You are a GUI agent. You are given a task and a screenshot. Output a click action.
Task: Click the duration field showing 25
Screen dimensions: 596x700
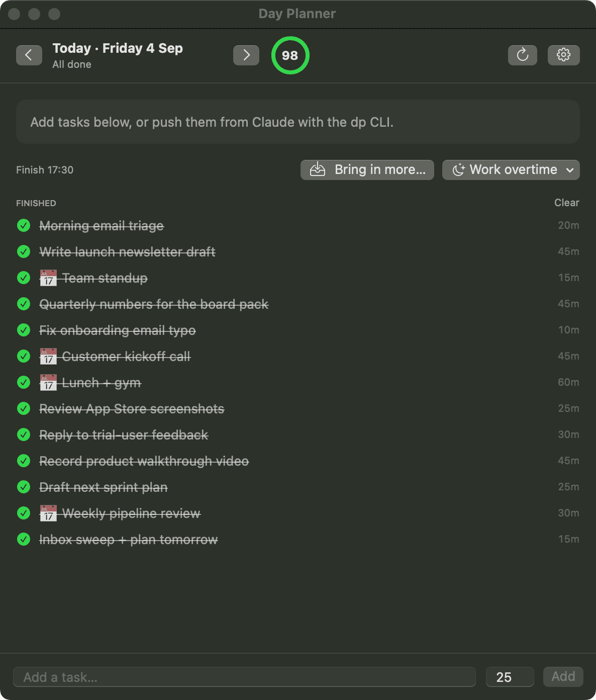pyautogui.click(x=510, y=677)
